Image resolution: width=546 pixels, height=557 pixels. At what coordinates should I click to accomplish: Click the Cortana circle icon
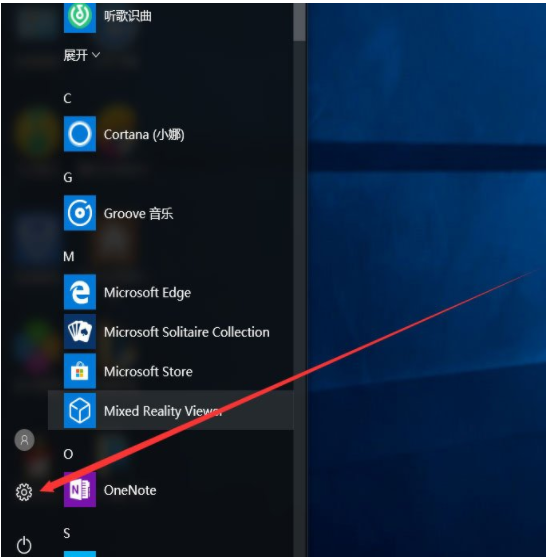point(80,134)
